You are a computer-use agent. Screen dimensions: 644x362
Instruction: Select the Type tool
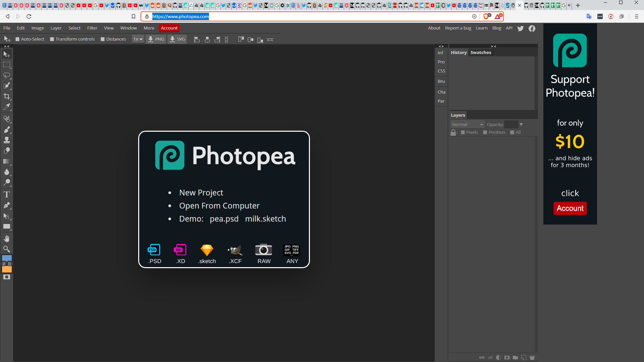7,195
